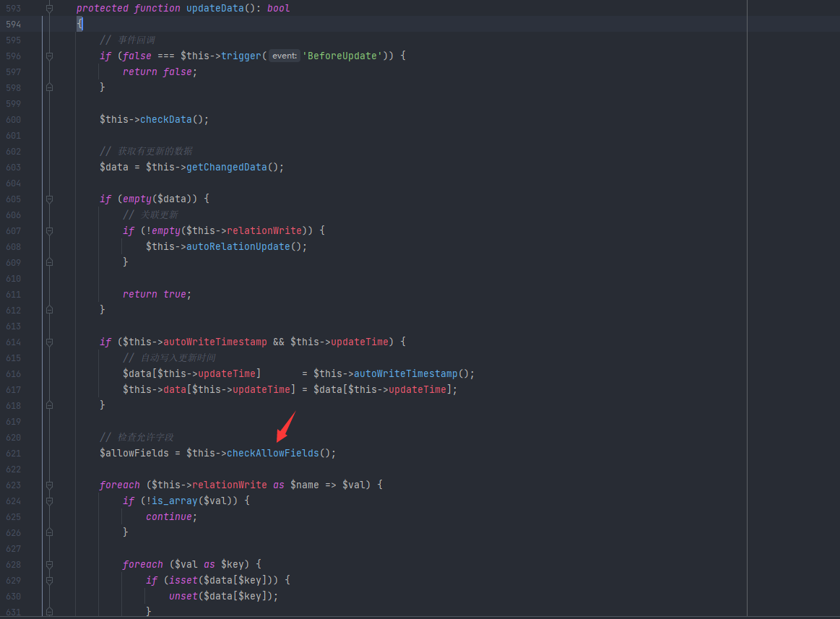Click the 'event:' parameter hint label
The height and width of the screenshot is (619, 840).
point(285,56)
